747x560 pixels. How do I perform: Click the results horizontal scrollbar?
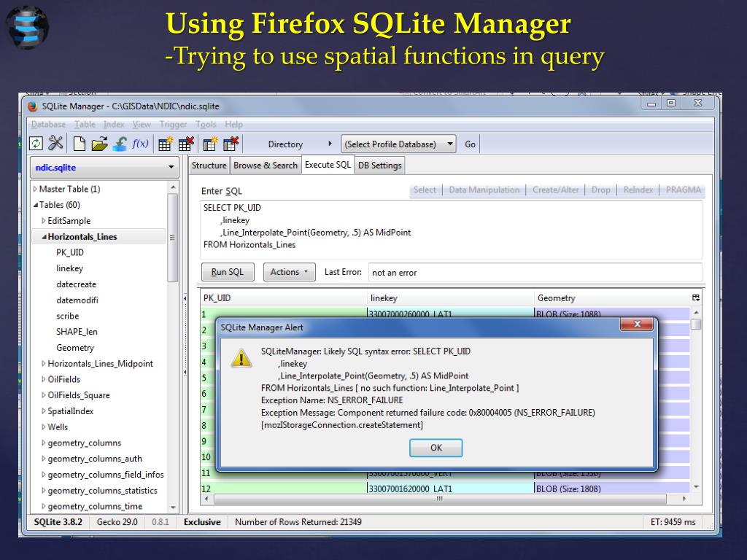pos(440,499)
